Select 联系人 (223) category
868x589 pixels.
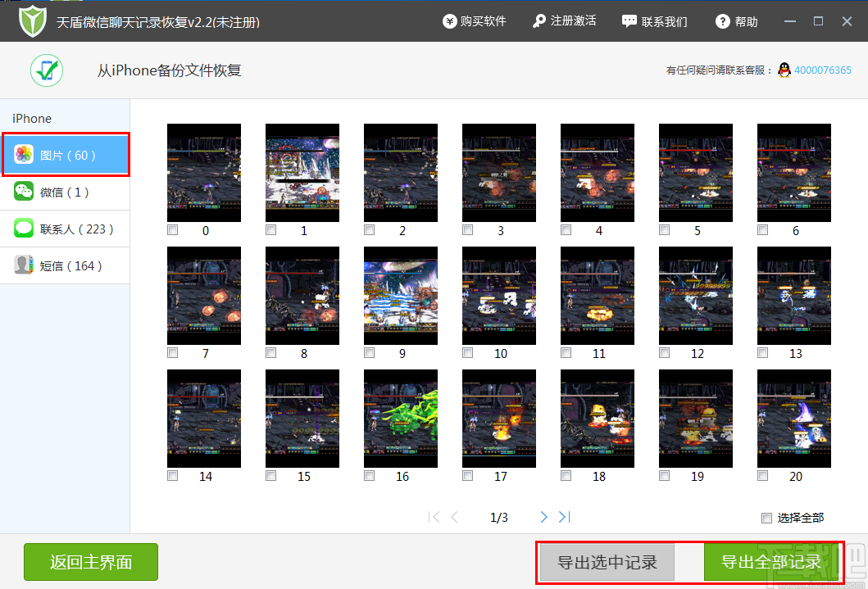pyautogui.click(x=65, y=229)
